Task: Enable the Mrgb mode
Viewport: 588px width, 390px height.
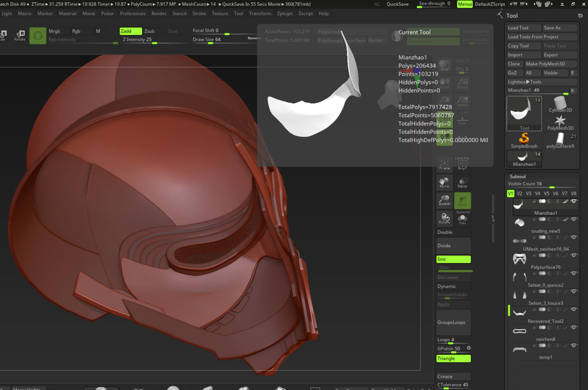Action: click(59, 31)
